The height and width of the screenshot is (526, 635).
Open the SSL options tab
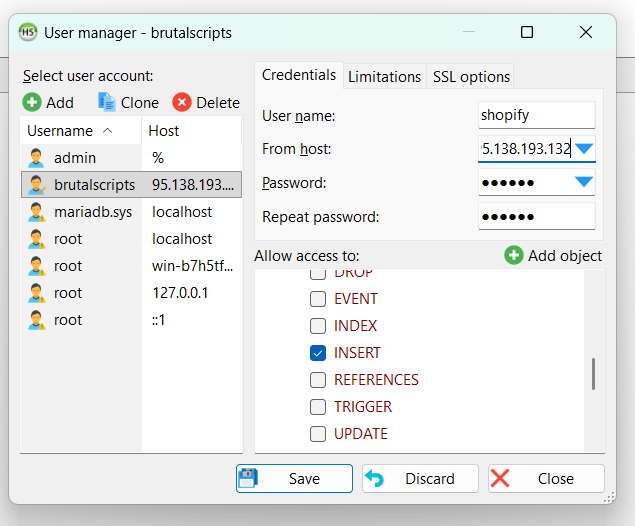click(471, 77)
